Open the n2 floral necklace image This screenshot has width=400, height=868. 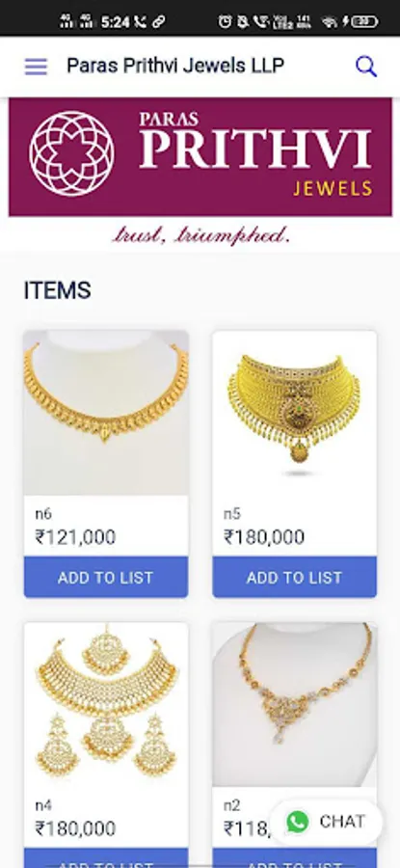tap(294, 704)
